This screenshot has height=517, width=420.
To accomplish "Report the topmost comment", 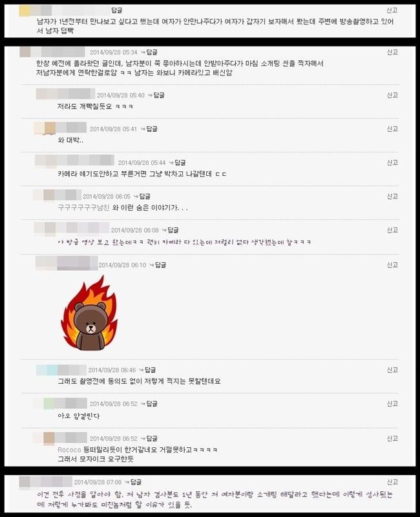I will [x=392, y=10].
